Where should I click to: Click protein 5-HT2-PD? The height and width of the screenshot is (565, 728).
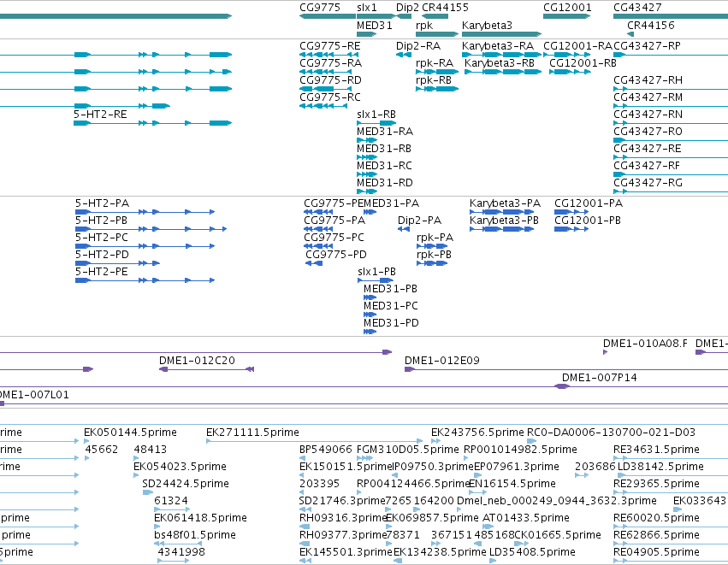[x=102, y=255]
